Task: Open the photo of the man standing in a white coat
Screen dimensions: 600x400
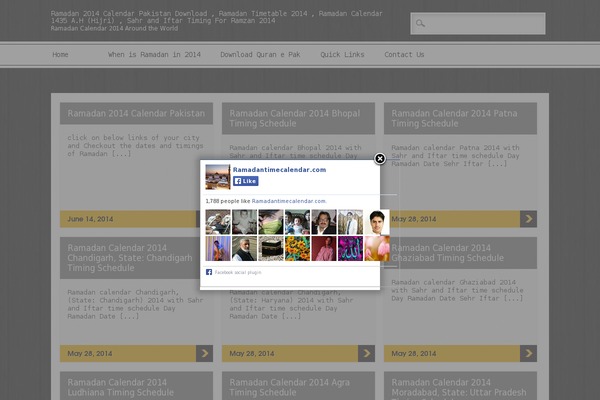Action: tap(351, 222)
